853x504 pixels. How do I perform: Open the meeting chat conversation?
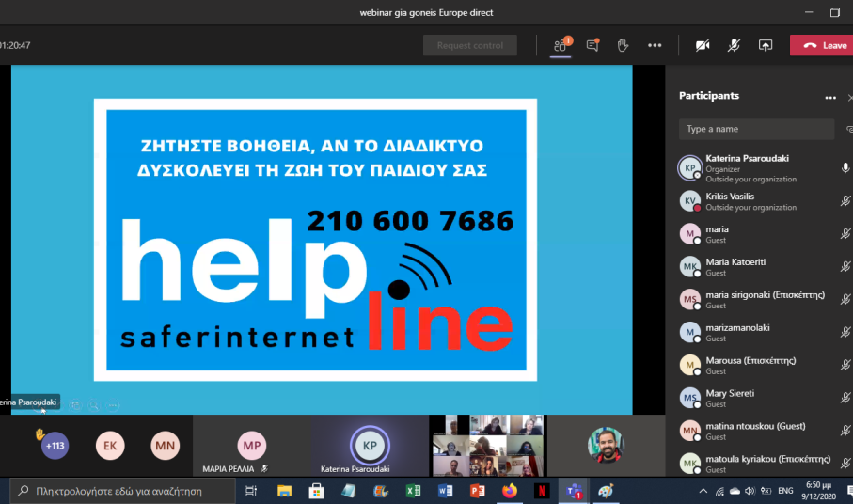(x=592, y=45)
